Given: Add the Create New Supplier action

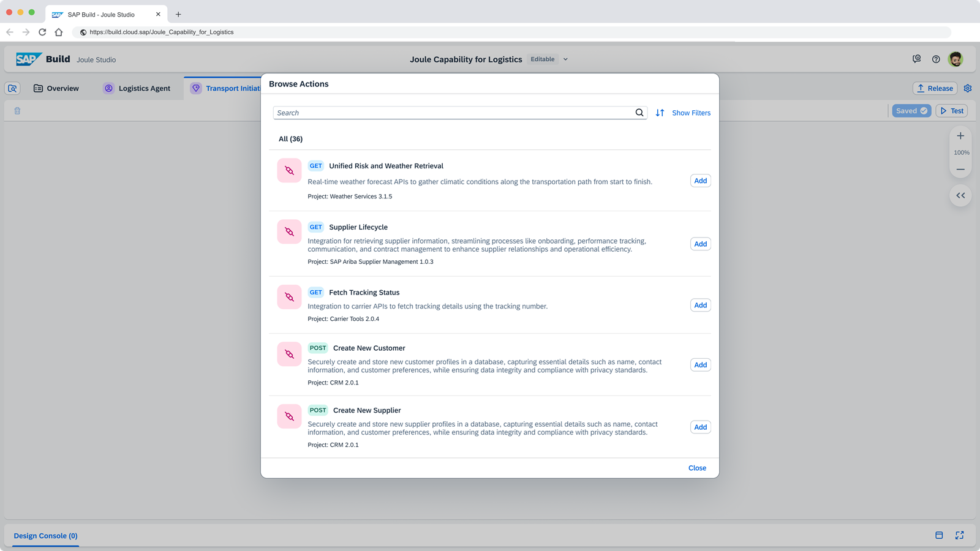Looking at the screenshot, I should [701, 427].
